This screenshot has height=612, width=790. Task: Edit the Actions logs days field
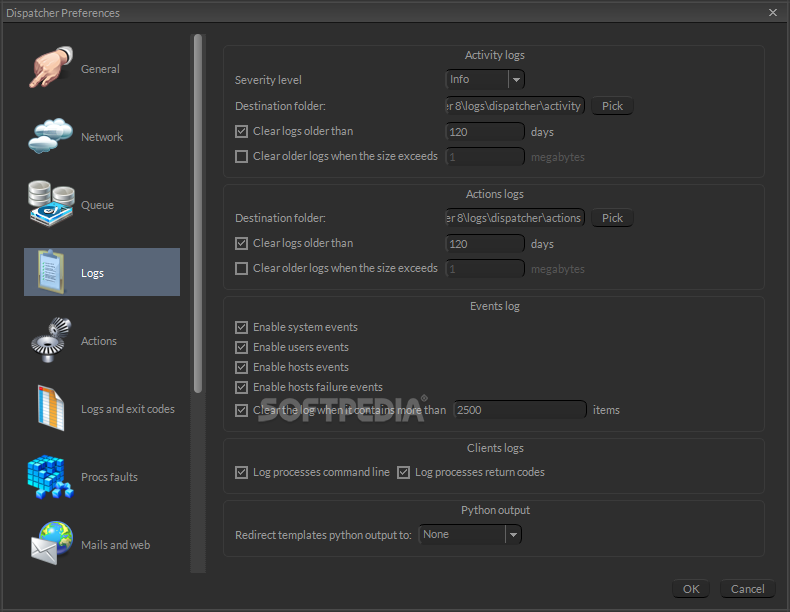coord(485,243)
